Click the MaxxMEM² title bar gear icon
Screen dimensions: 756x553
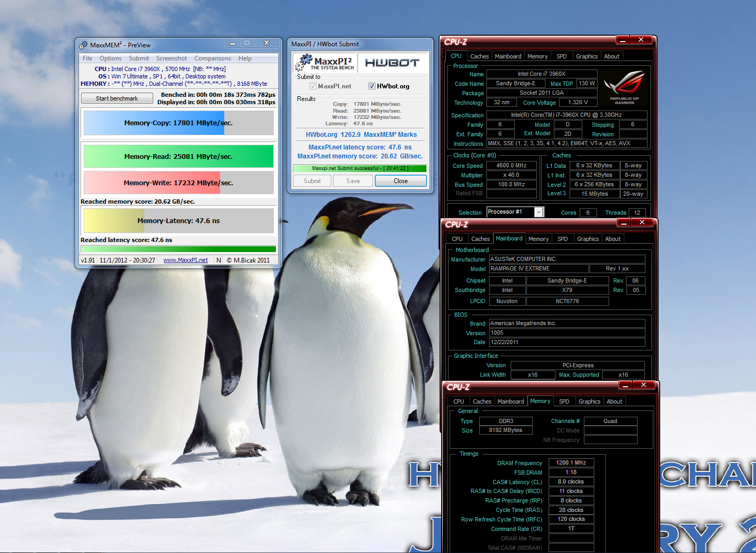tap(83, 45)
